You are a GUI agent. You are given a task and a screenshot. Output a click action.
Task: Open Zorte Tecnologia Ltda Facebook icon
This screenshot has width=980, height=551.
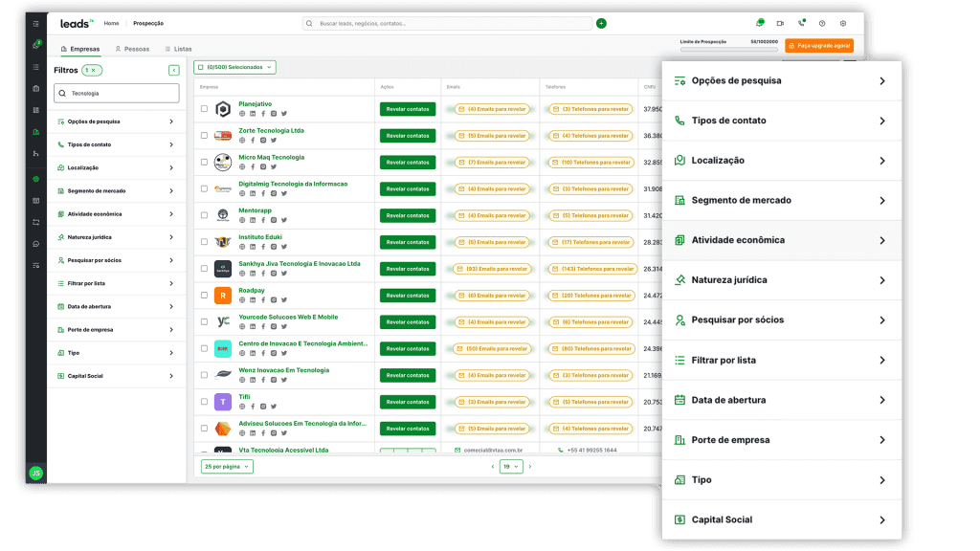(x=253, y=140)
